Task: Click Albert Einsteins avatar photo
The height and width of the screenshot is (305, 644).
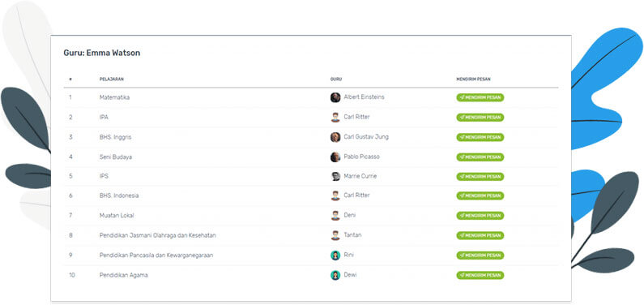Action: [335, 97]
